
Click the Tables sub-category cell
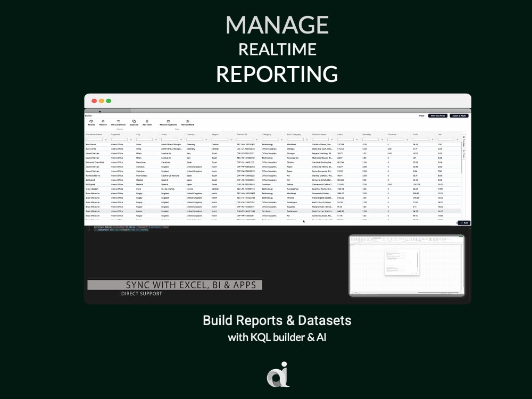pyautogui.click(x=290, y=185)
